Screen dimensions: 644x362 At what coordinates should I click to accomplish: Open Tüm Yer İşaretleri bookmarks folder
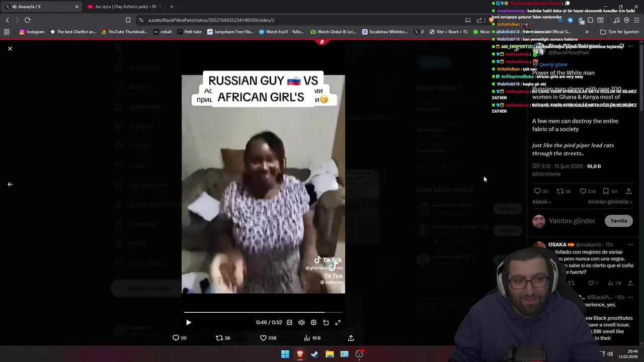619,32
